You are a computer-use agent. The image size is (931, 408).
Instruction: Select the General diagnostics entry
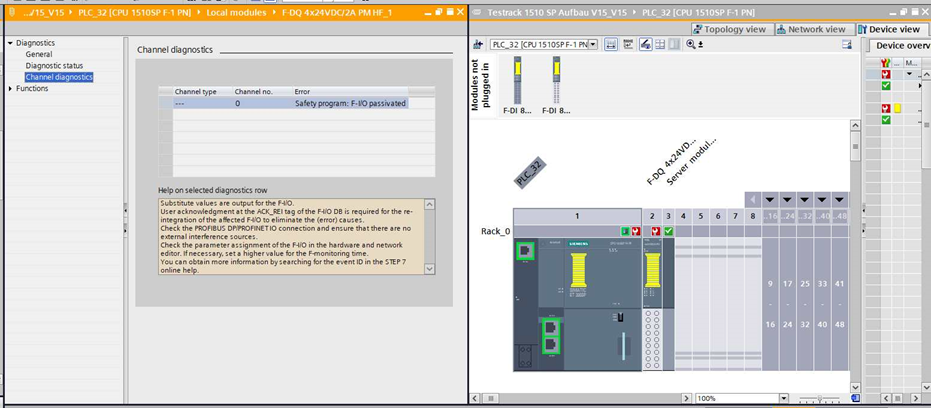point(39,55)
